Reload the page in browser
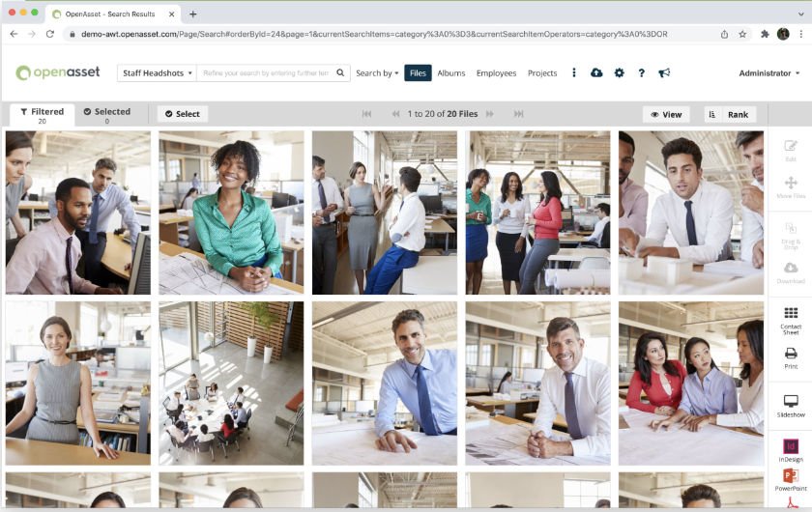Image resolution: width=812 pixels, height=512 pixels. click(49, 34)
